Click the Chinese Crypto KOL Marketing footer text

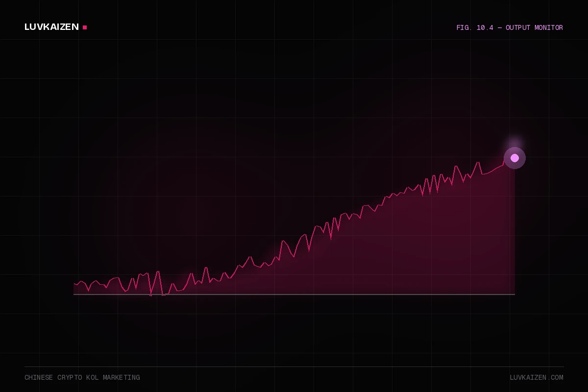82,378
